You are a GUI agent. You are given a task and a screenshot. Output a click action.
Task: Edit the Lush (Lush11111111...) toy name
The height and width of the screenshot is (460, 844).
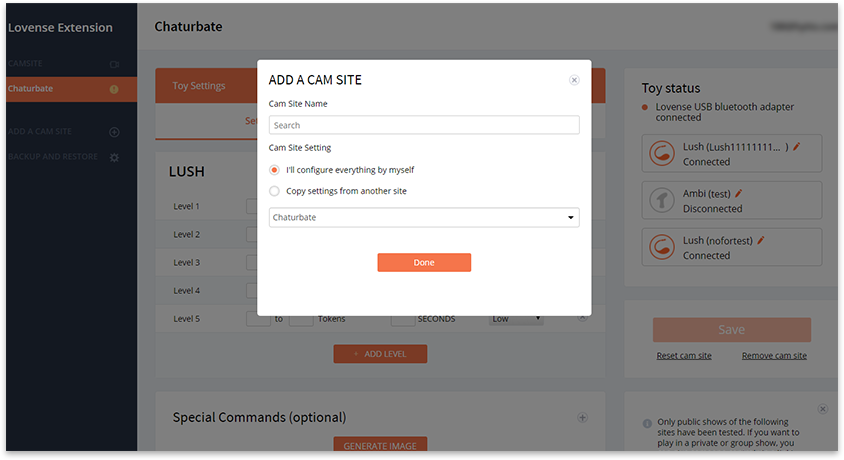tap(797, 147)
